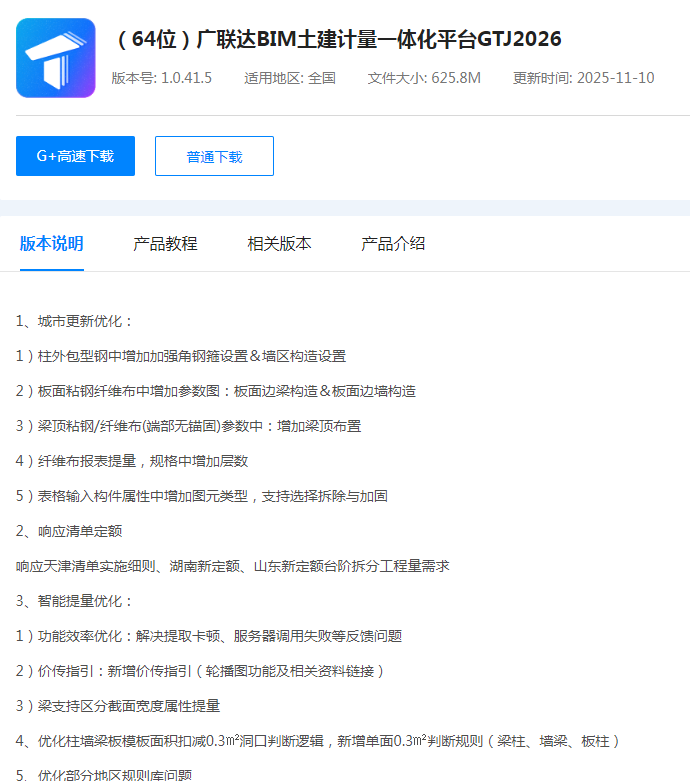Start the G+高速下载 download
The width and height of the screenshot is (690, 781).
[x=75, y=156]
